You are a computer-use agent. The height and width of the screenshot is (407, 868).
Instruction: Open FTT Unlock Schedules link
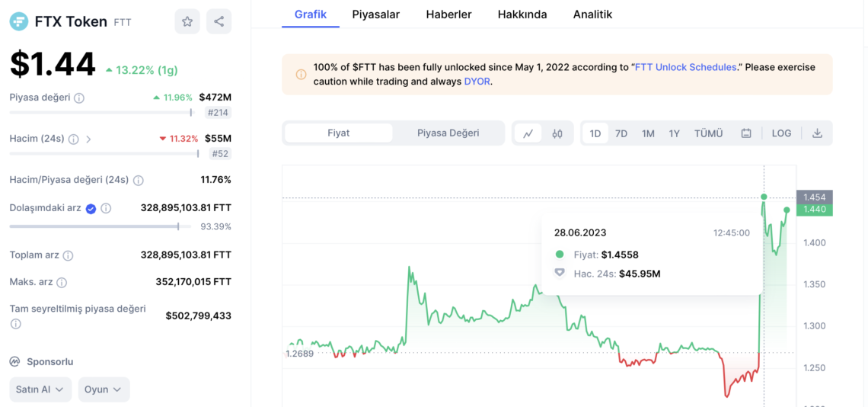[x=685, y=67]
